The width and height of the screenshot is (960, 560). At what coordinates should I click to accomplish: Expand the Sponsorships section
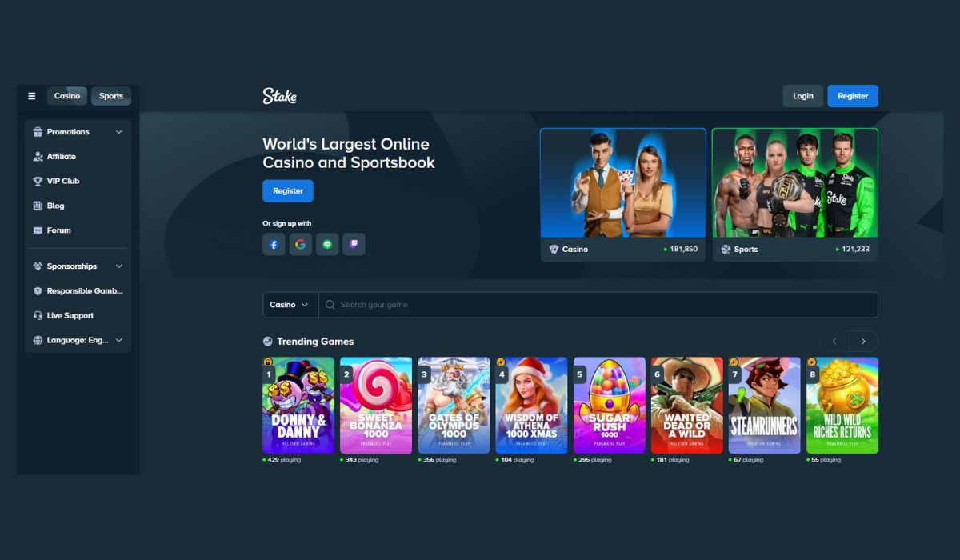pos(78,266)
